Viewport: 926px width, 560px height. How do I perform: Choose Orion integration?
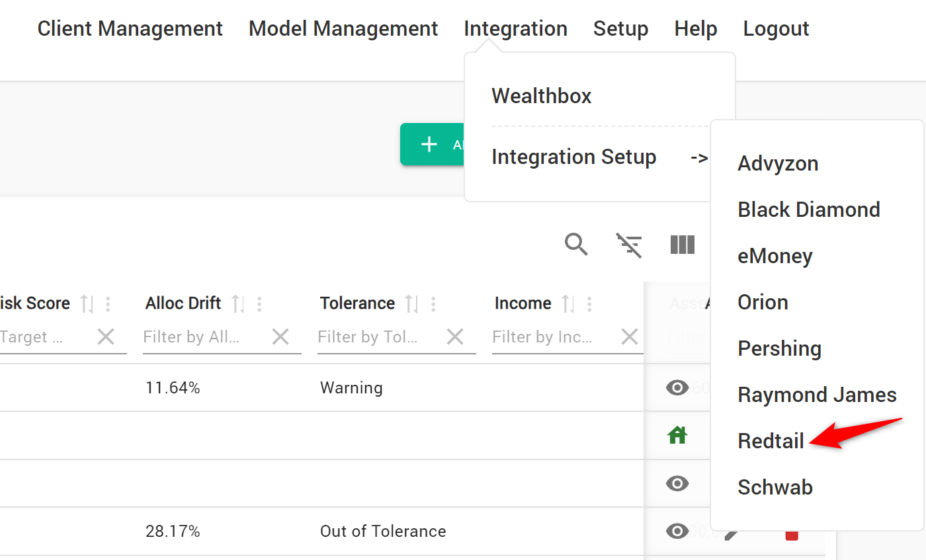763,302
